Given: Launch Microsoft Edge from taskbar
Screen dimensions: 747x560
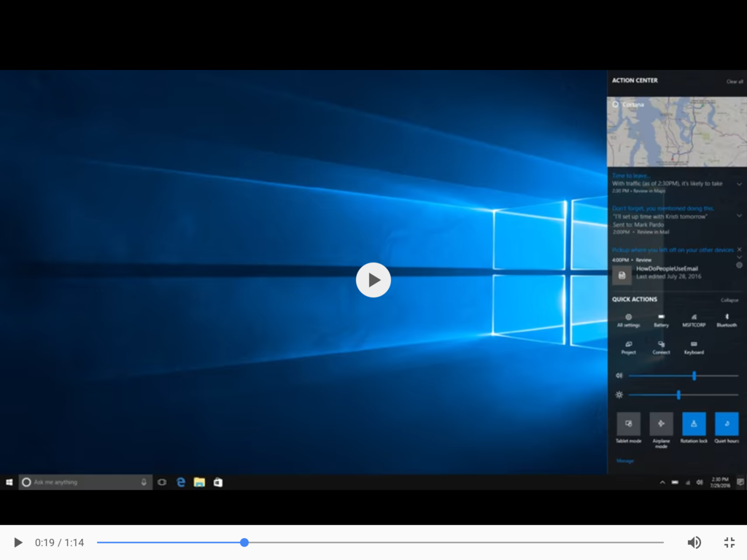Looking at the screenshot, I should (181, 483).
